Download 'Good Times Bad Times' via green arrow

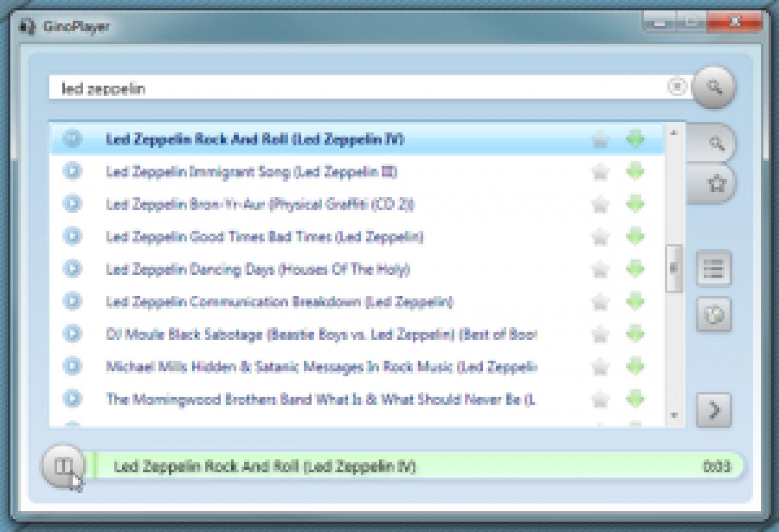pos(635,236)
